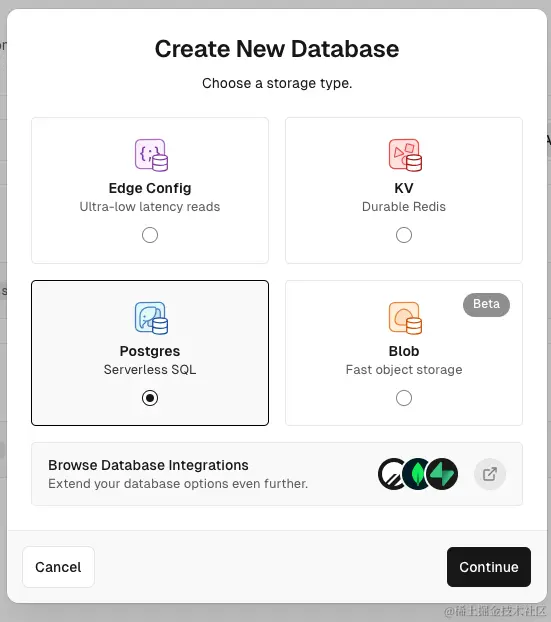Click the Supabase lightning bolt logo

(442, 474)
